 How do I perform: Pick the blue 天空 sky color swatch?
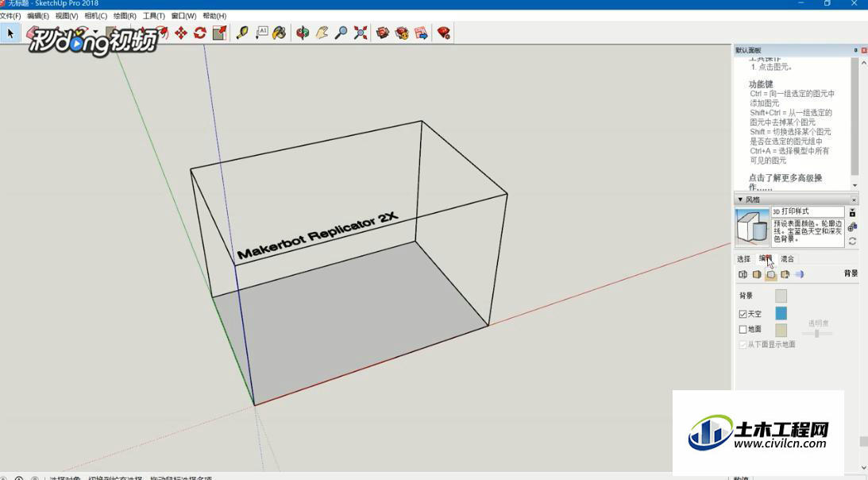click(x=781, y=313)
